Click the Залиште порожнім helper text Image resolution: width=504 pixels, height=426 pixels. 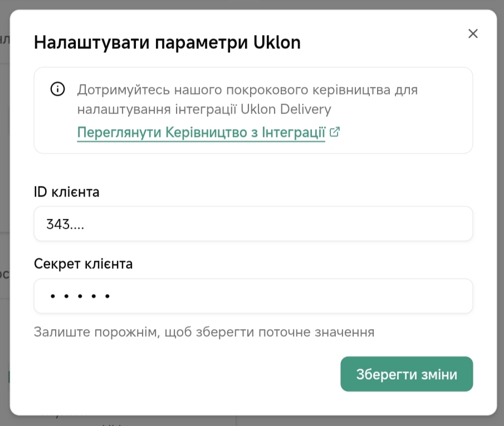(x=204, y=332)
